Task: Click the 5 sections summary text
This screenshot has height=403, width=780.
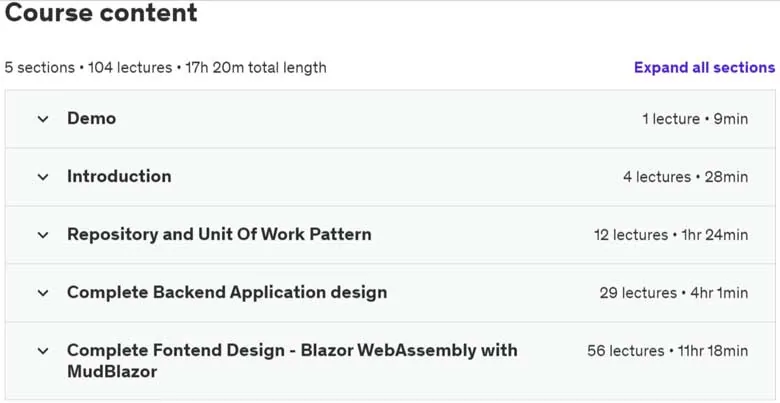Action: pos(39,67)
